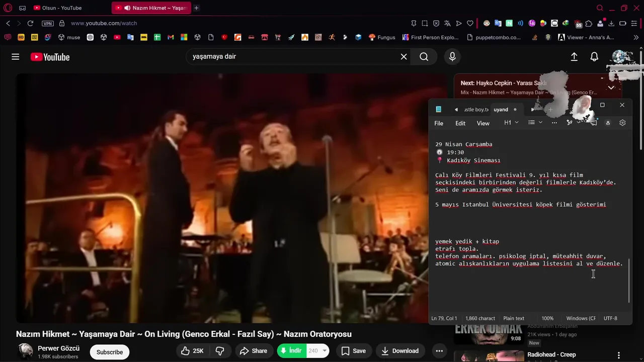Switch to 'Olsun - YouTube' browser tab
The width and height of the screenshot is (644, 362).
[69, 8]
